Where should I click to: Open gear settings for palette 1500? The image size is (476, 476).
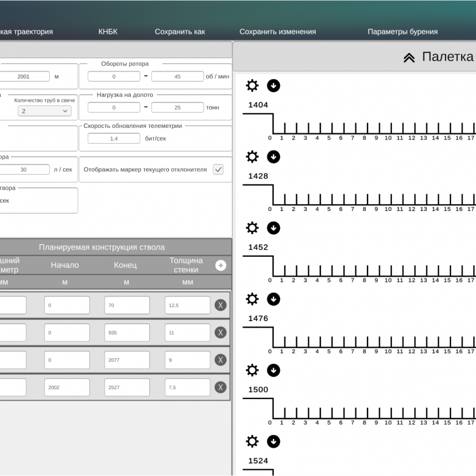tap(252, 370)
